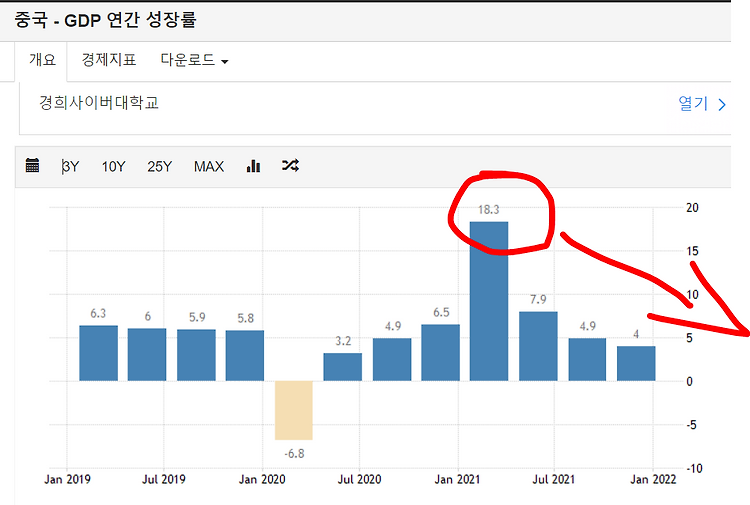Click the bar labeled 3.2
Screen dimensions: 750x505
click(342, 367)
